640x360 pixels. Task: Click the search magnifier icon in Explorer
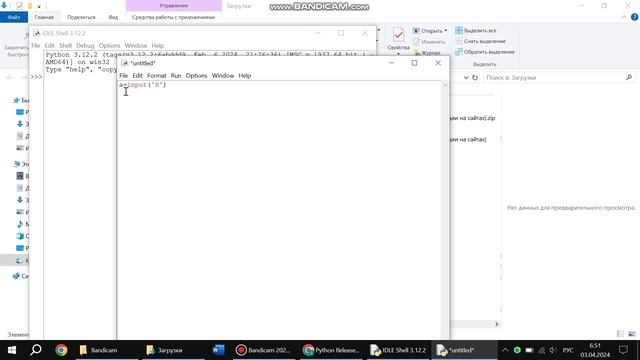[629, 78]
